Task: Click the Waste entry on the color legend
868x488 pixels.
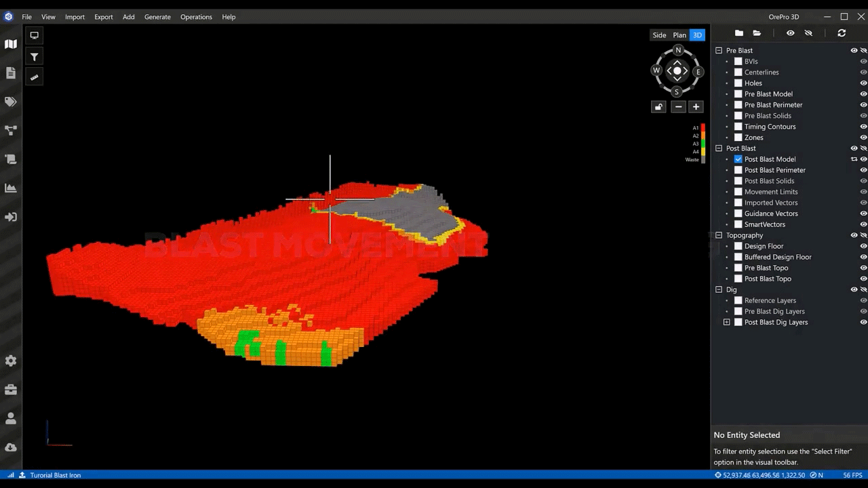Action: pos(692,159)
